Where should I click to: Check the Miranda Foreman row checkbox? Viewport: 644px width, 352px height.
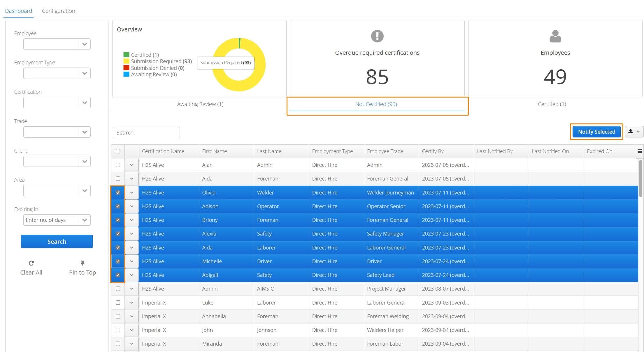pyautogui.click(x=118, y=344)
